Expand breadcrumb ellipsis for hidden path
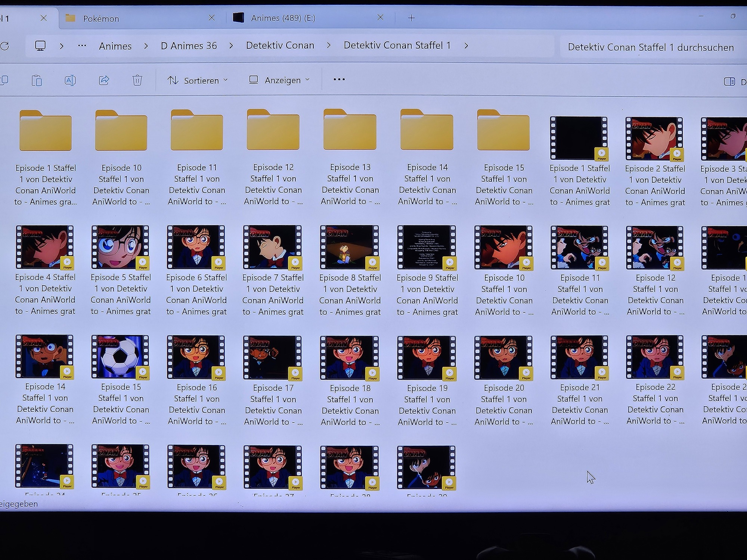Image resolution: width=747 pixels, height=560 pixels. click(82, 46)
